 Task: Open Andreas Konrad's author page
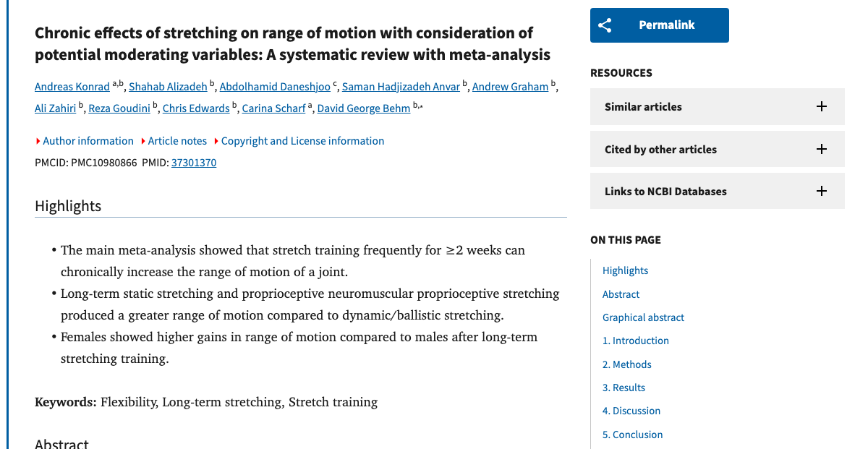tap(72, 86)
